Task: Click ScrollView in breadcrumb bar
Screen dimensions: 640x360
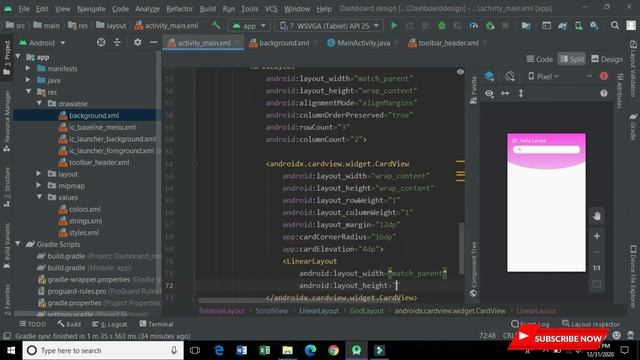Action: coord(271,311)
